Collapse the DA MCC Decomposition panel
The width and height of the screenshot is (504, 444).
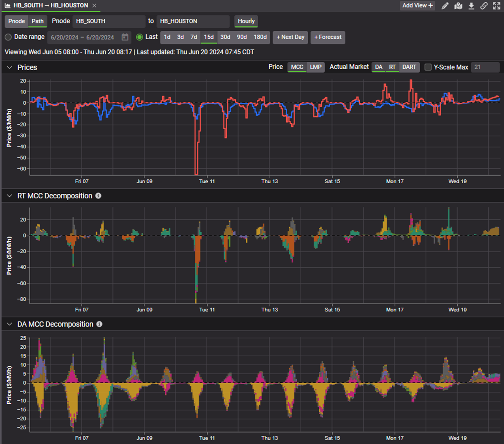pyautogui.click(x=9, y=324)
